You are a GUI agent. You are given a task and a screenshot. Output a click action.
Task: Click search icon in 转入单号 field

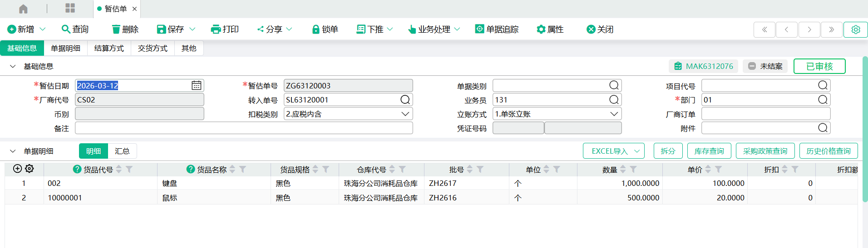pos(405,100)
